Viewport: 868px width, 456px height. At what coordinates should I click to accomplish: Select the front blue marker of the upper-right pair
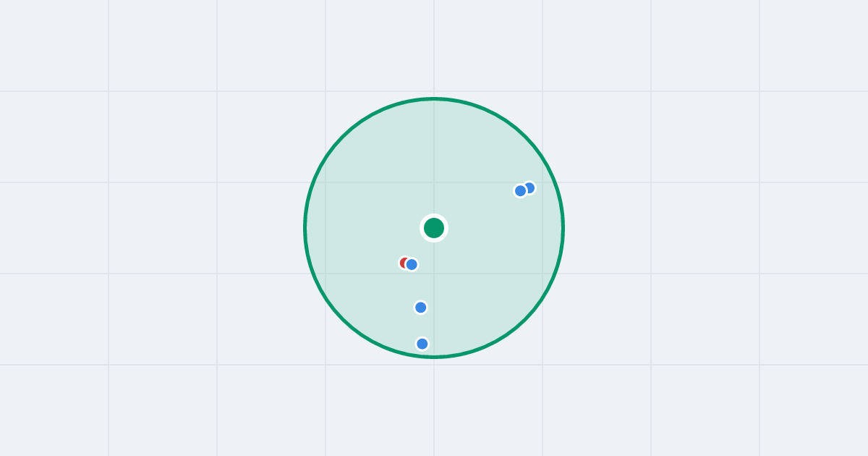coord(520,190)
